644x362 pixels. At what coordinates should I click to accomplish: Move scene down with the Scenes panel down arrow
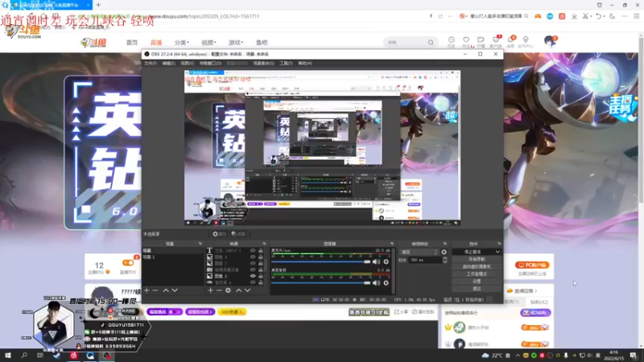tap(175, 290)
